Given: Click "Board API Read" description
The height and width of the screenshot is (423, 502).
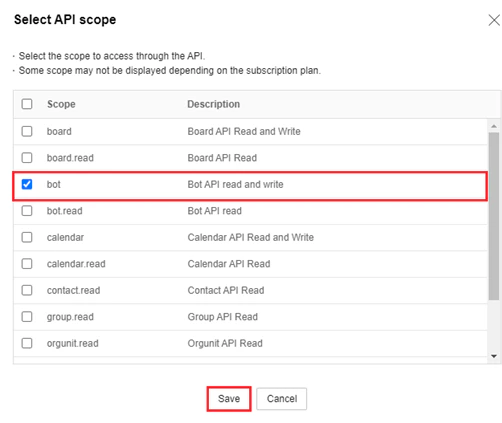Looking at the screenshot, I should 222,158.
